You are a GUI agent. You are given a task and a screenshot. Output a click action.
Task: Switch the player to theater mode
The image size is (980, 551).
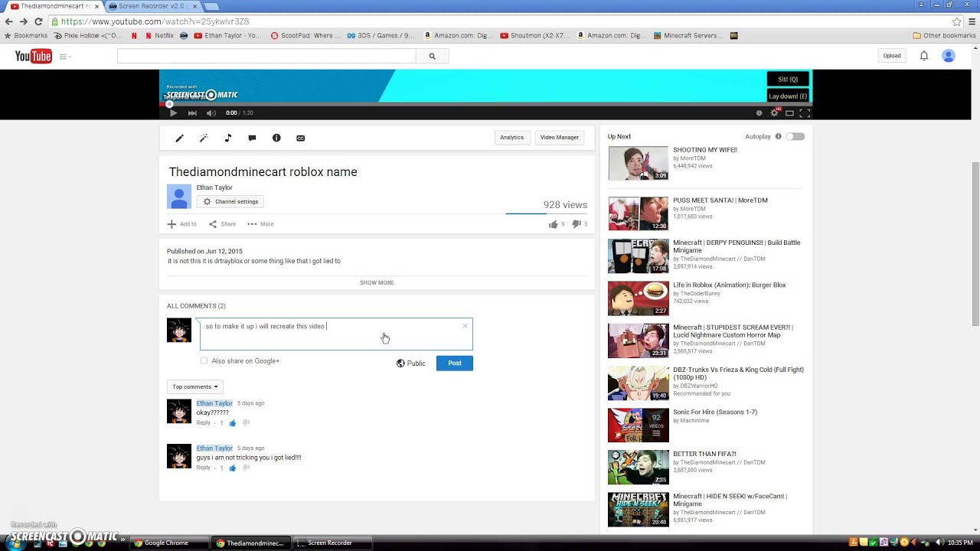click(789, 112)
